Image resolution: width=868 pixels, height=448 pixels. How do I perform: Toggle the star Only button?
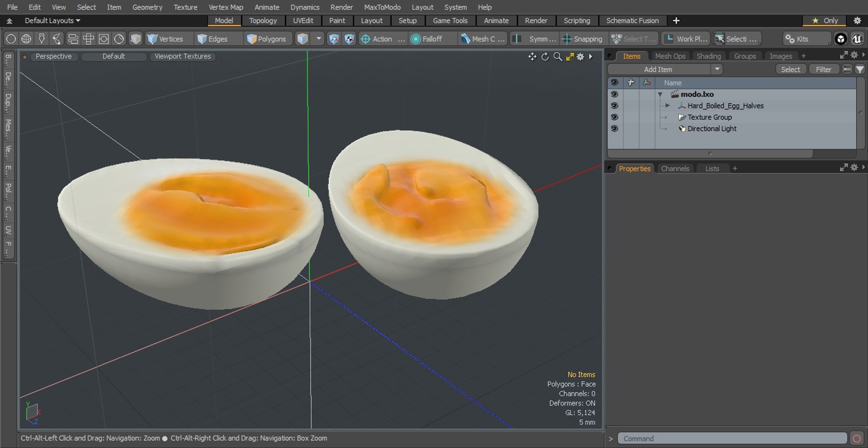(825, 20)
